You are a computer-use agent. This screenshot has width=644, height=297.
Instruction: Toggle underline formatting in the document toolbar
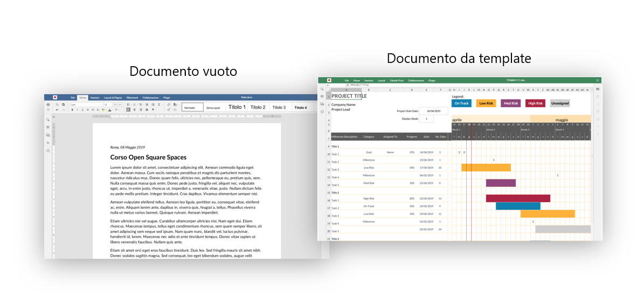[82, 110]
